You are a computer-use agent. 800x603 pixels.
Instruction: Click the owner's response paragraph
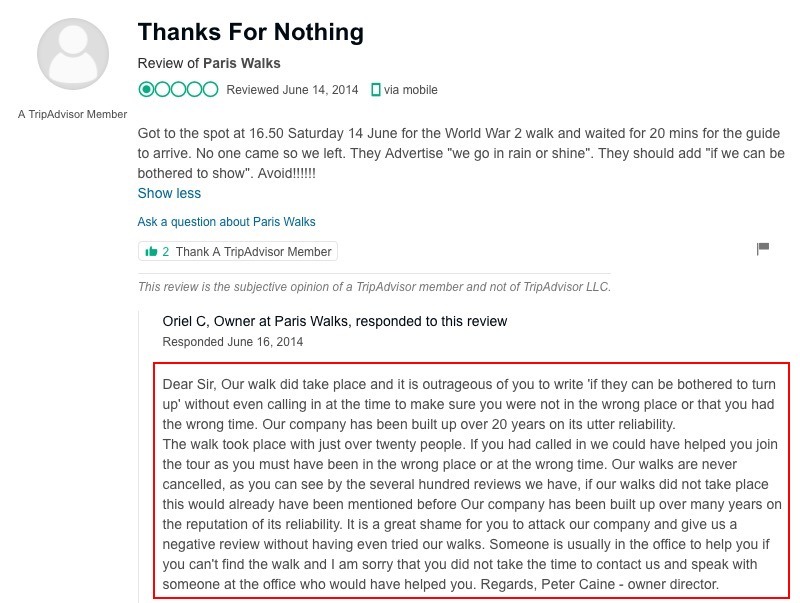click(471, 484)
